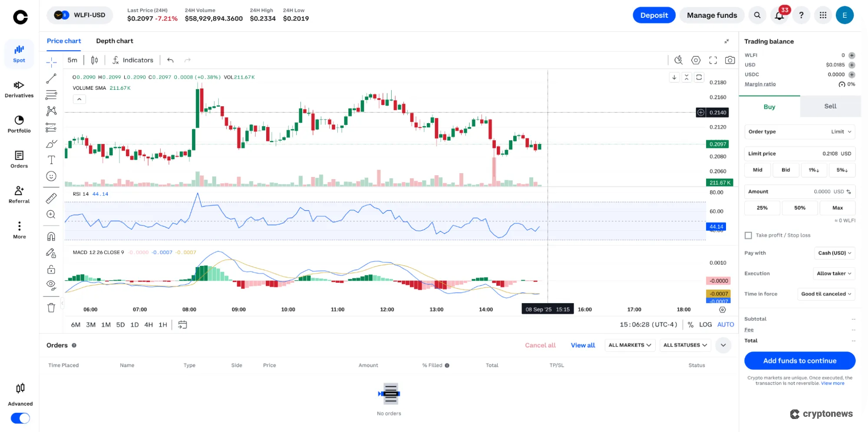Open chart settings via hexagon gear icon
868x432 pixels.
[x=696, y=60]
